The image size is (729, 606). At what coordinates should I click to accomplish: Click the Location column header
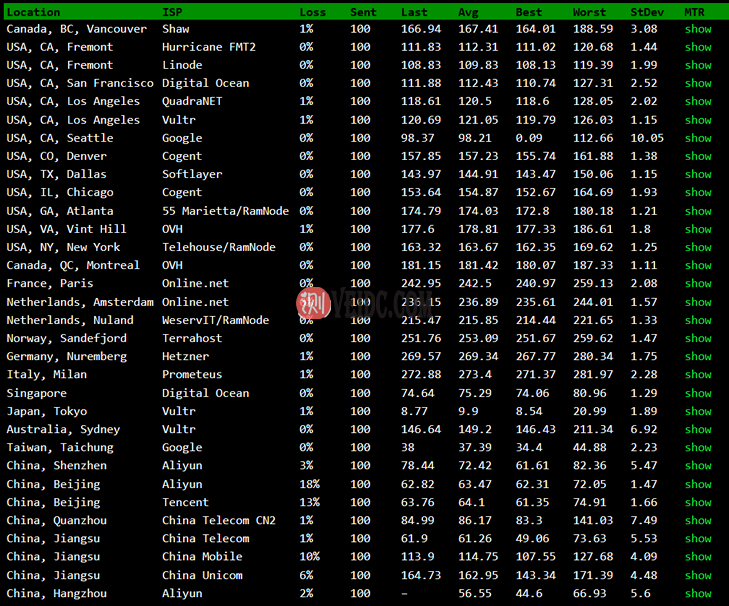pos(33,12)
